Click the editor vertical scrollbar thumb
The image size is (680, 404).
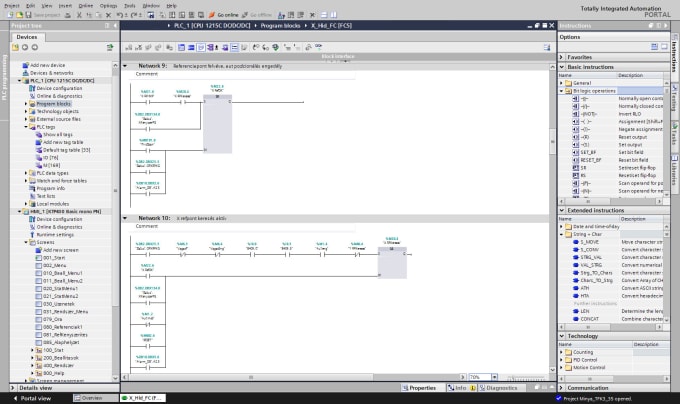[x=552, y=141]
